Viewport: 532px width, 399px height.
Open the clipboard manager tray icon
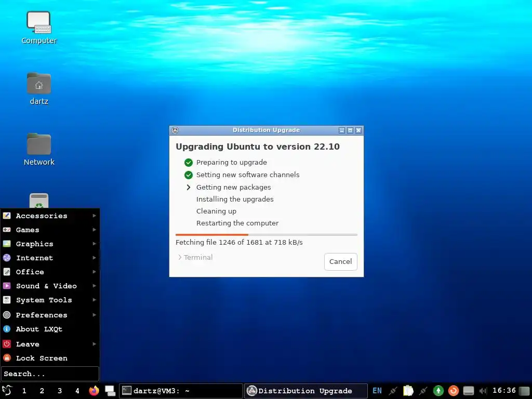pos(408,391)
